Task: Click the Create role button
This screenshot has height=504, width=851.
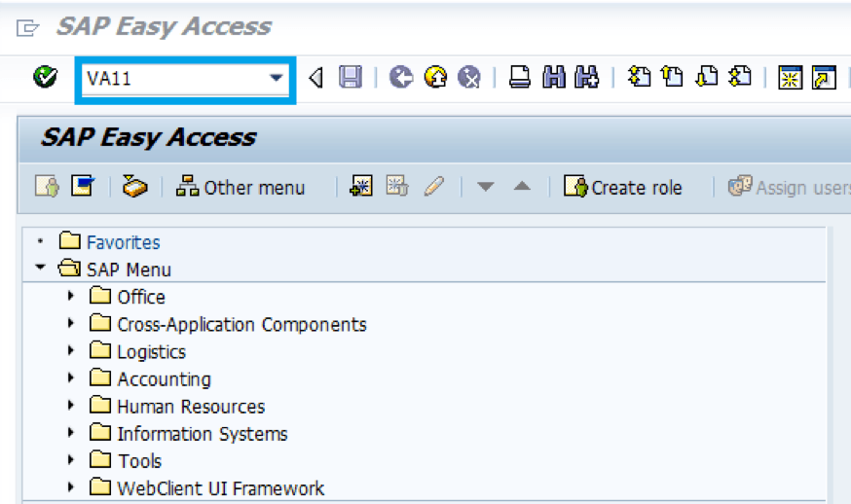Action: pyautogui.click(x=623, y=188)
